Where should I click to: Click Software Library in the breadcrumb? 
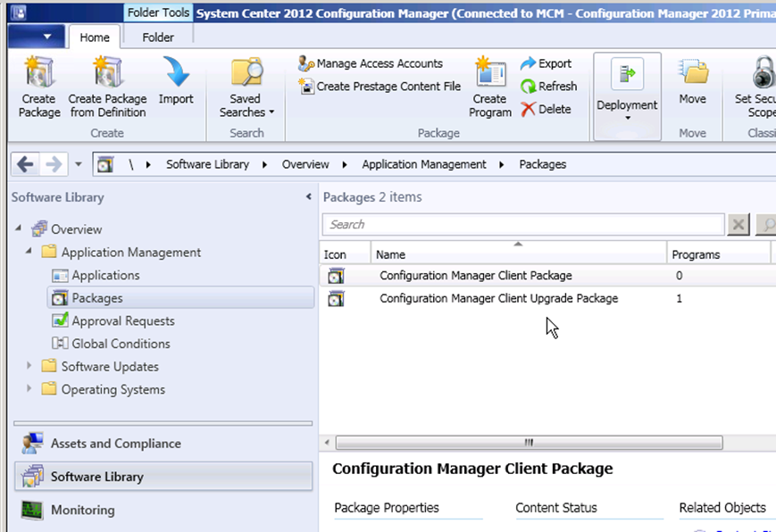tap(207, 164)
